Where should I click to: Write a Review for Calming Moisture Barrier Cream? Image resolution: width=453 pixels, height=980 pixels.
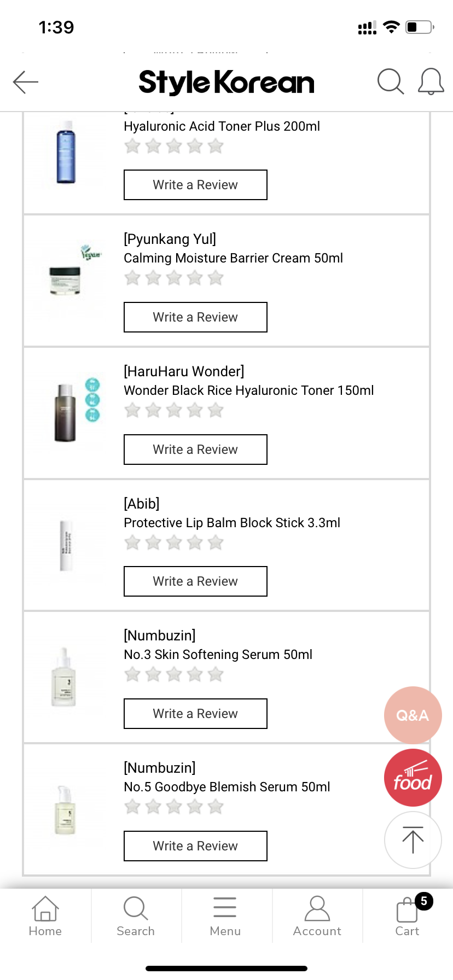point(195,317)
